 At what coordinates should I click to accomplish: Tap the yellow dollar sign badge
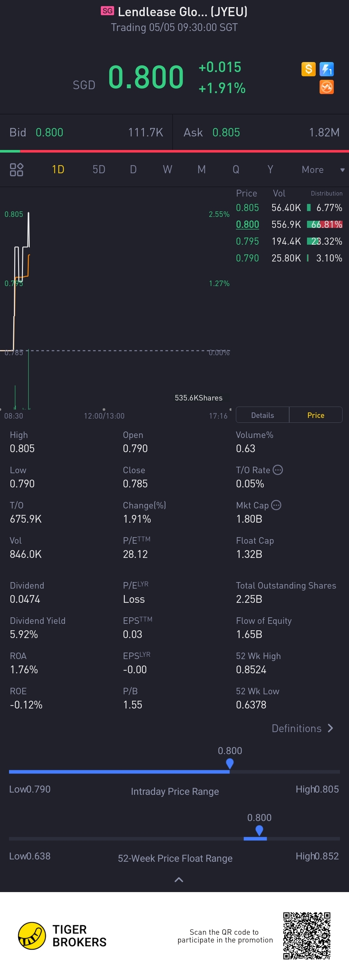tap(308, 69)
